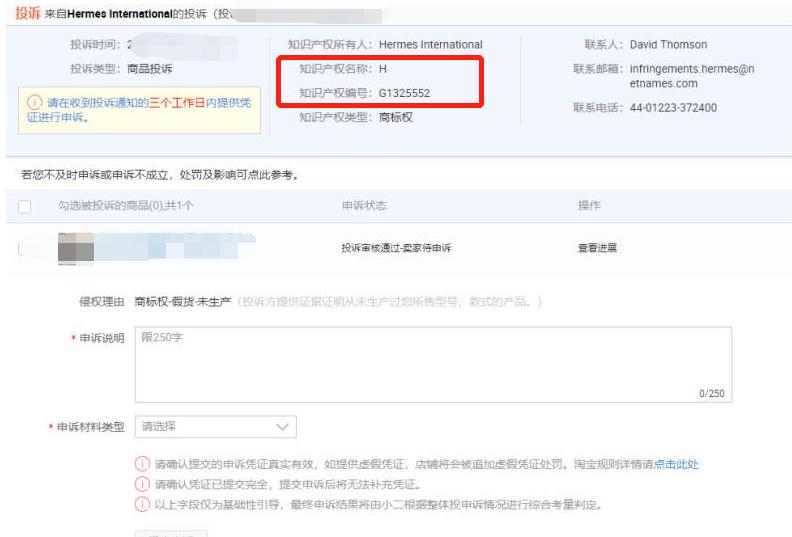This screenshot has height=537, width=792.
Task: Click the info icon in the yellow notice
Action: point(34,103)
